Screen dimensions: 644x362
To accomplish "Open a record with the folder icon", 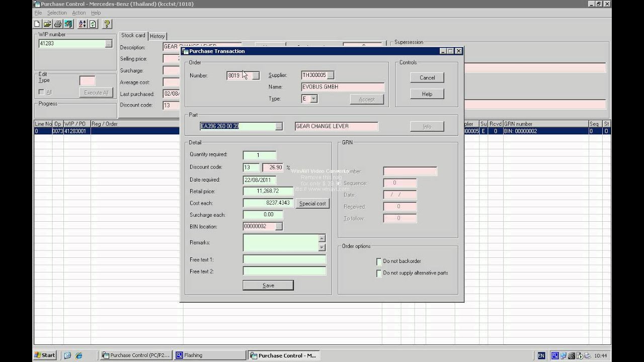I will coord(47,24).
